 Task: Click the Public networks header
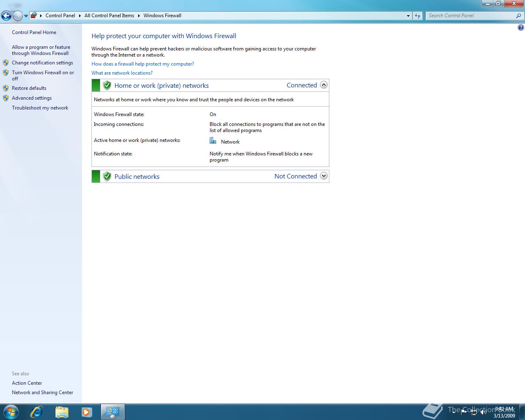pyautogui.click(x=137, y=176)
